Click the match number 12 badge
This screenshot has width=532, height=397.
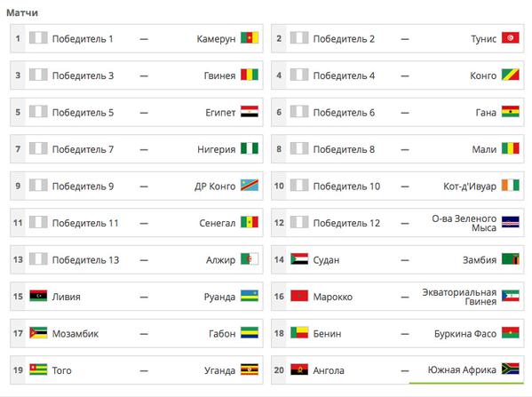click(279, 223)
